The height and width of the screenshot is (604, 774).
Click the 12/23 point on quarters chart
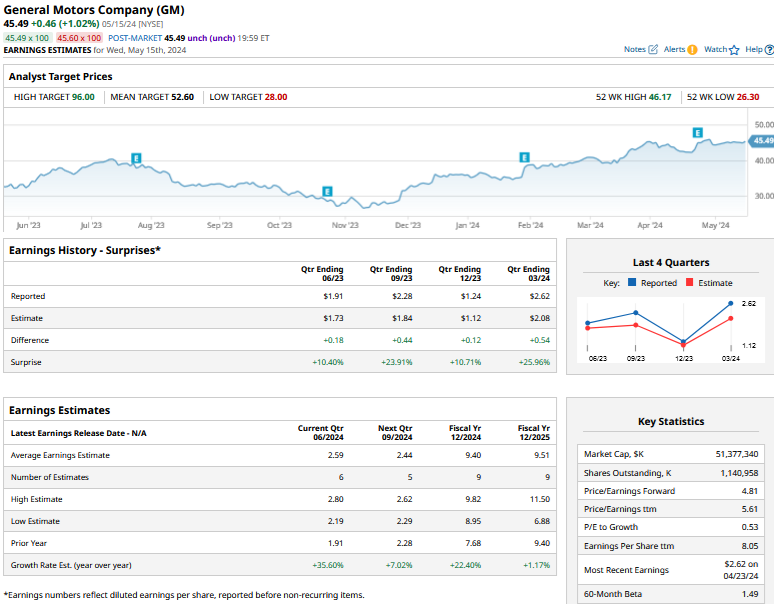[x=684, y=341]
